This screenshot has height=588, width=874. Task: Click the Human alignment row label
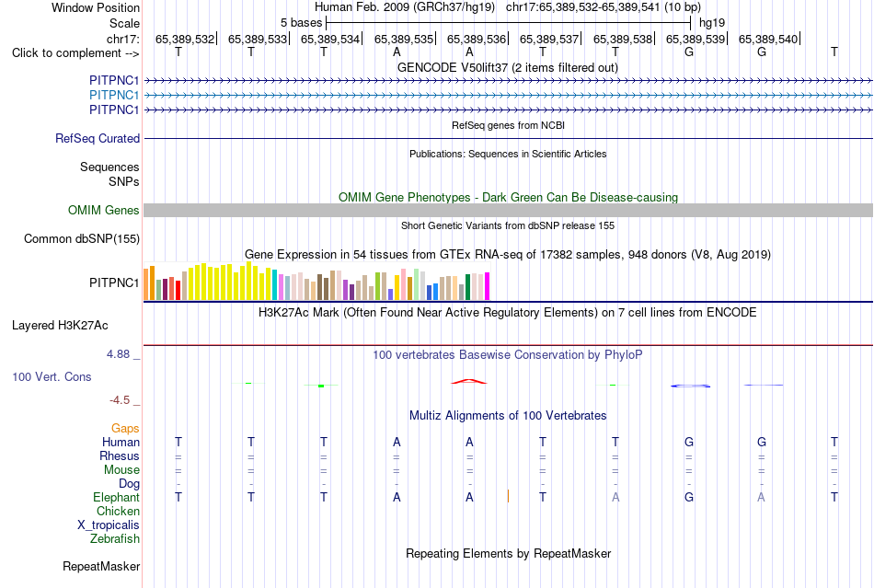(121, 442)
